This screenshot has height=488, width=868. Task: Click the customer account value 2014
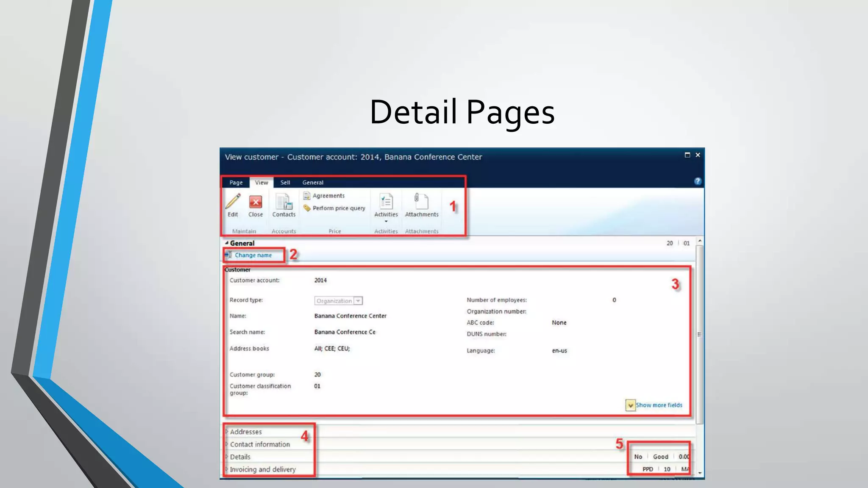(x=320, y=280)
